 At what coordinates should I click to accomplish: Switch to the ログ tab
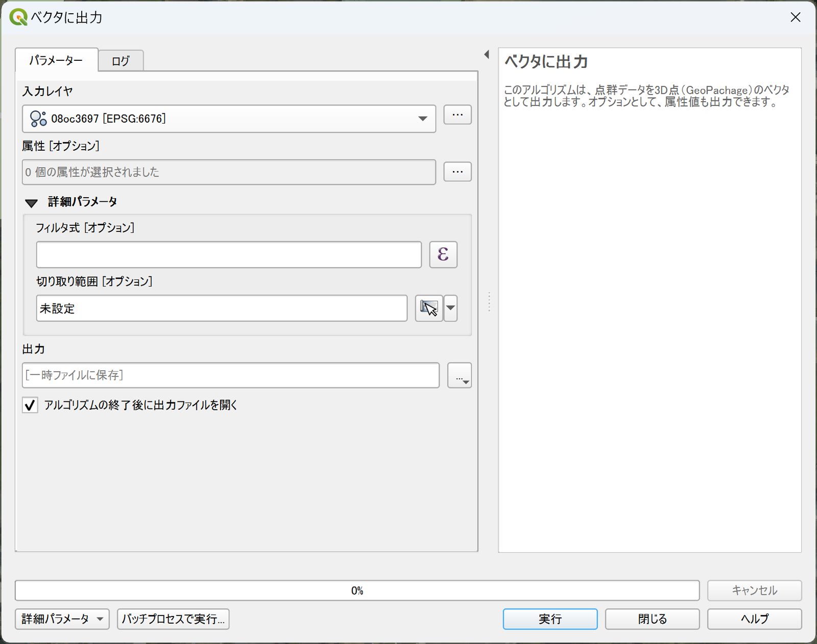click(x=121, y=61)
